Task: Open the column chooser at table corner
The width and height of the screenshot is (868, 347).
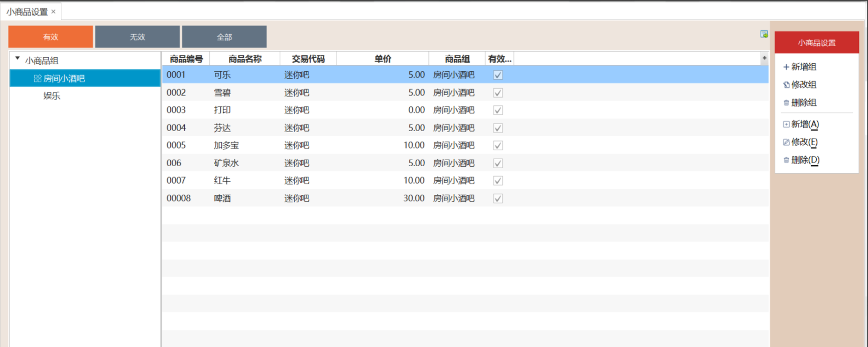Action: [x=764, y=58]
